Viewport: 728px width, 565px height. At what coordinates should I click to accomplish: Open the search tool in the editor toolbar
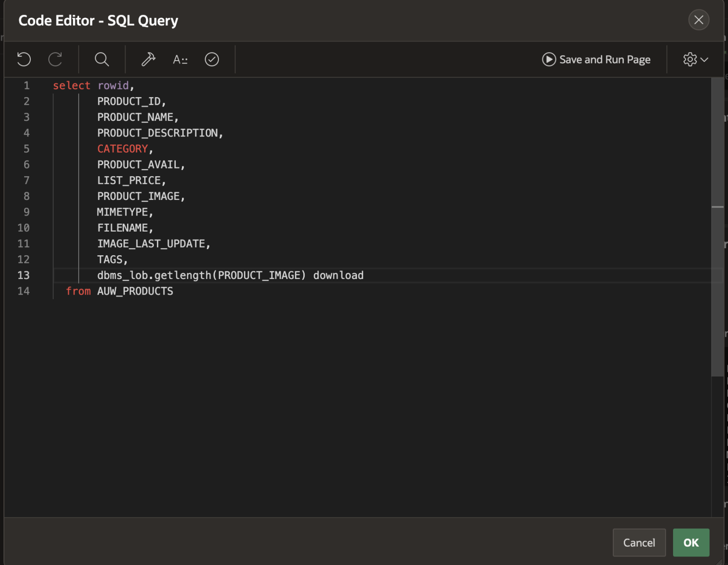pyautogui.click(x=101, y=59)
